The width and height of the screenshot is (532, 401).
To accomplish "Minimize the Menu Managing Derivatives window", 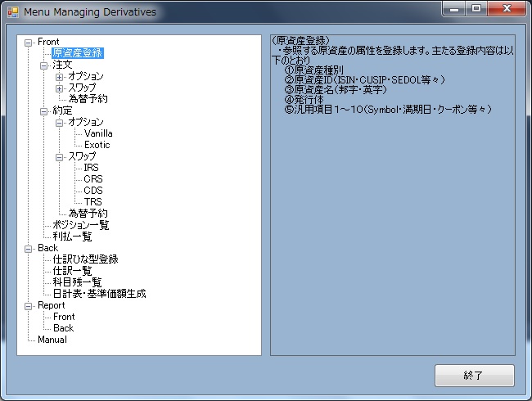I will [453, 8].
